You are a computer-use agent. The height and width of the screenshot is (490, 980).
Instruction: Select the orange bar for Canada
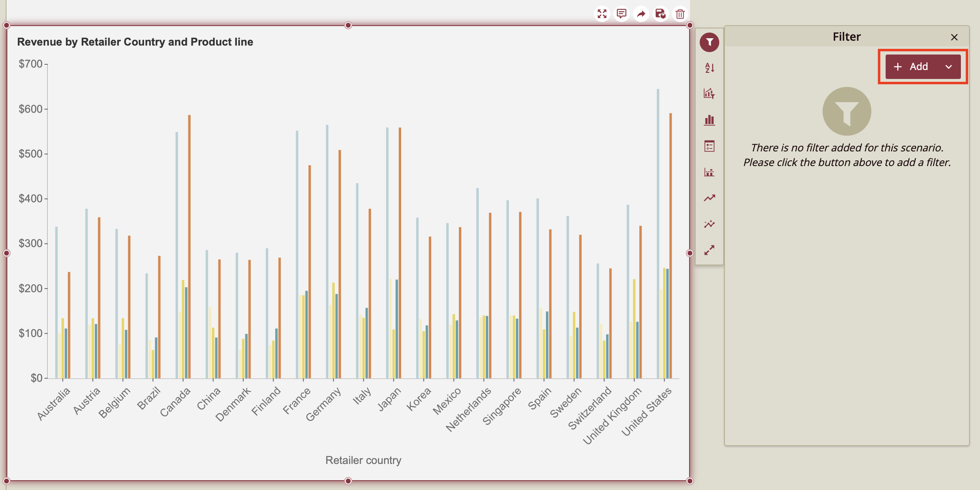[189, 247]
